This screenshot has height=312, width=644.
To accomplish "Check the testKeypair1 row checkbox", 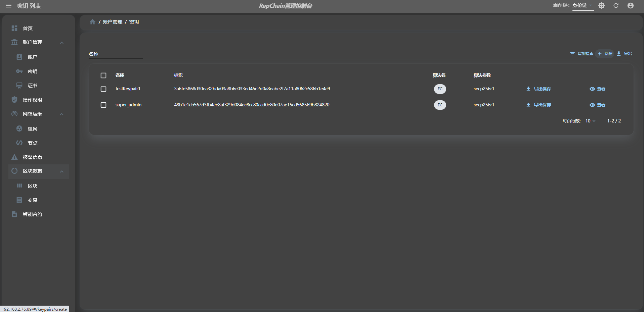I will coord(103,89).
